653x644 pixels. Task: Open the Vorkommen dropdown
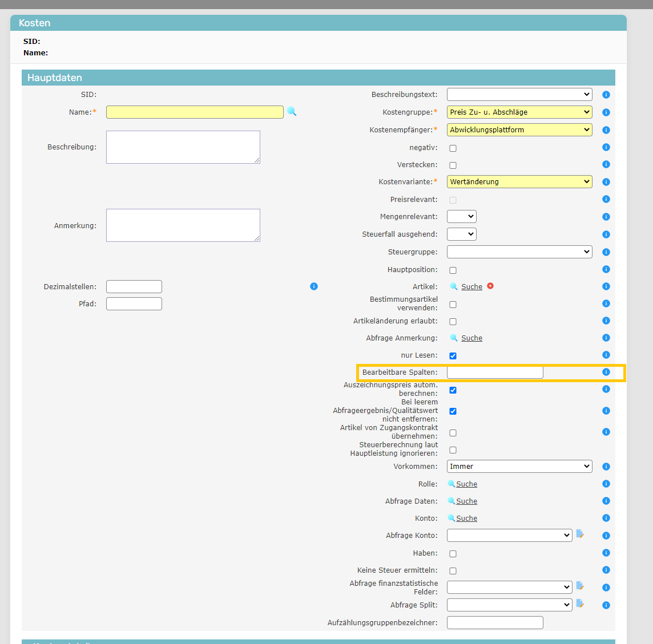(x=519, y=467)
